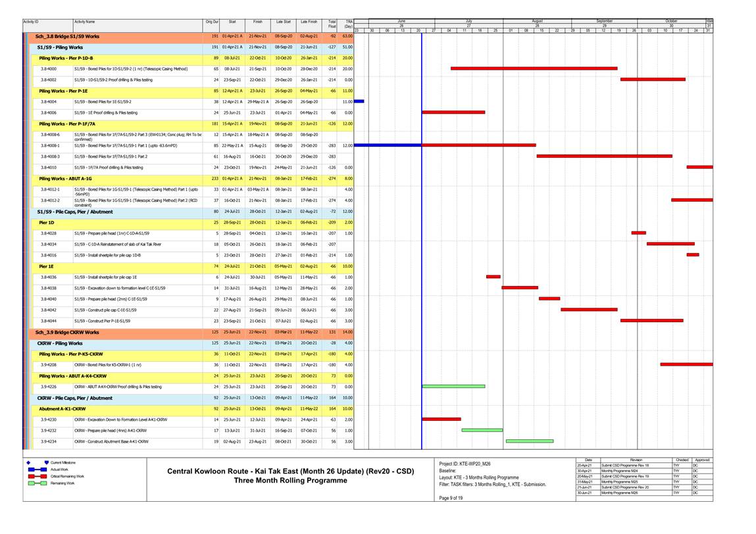Screen dimensions: 756x534
Task: Click the Current Milestone diamond legend icon
Action: [x=28, y=464]
